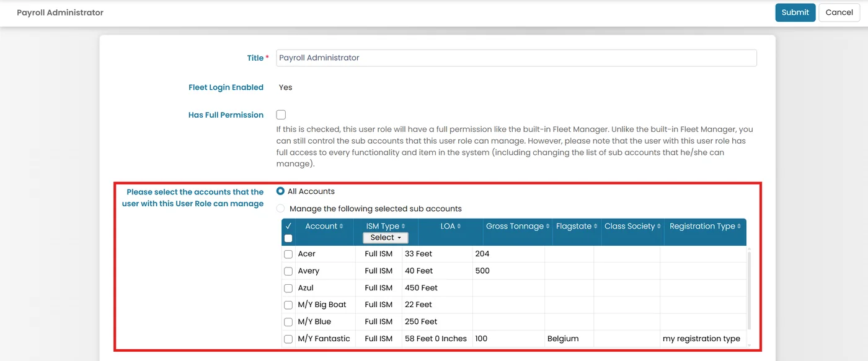Sort table by Flagstate column
Viewport: 868px width, 361px height.
pyautogui.click(x=577, y=226)
